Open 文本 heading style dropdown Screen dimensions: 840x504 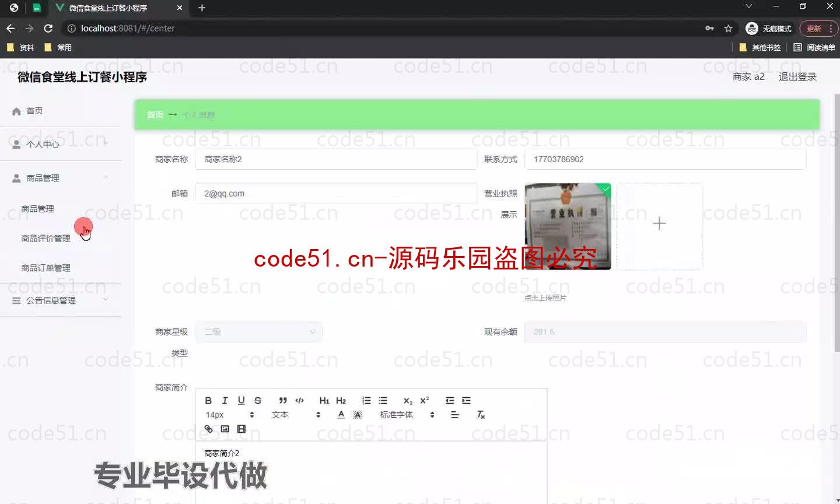pyautogui.click(x=296, y=415)
